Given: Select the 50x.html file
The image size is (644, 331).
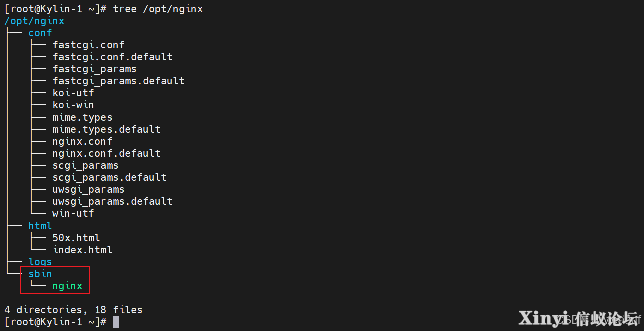Looking at the screenshot, I should coord(76,238).
